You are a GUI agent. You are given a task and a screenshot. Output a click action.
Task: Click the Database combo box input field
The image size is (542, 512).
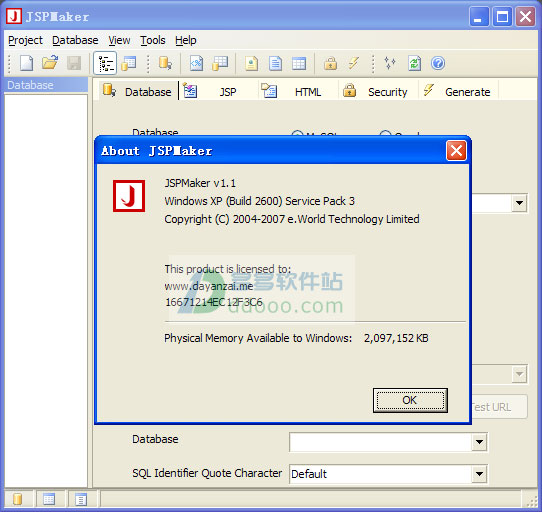click(x=381, y=442)
